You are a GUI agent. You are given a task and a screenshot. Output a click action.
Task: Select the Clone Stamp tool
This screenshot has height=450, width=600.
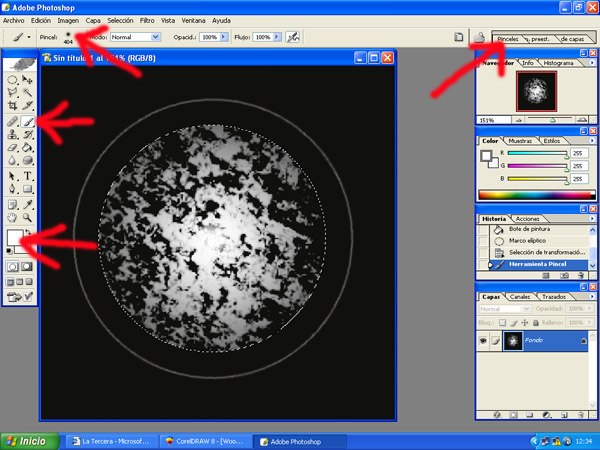coord(12,135)
